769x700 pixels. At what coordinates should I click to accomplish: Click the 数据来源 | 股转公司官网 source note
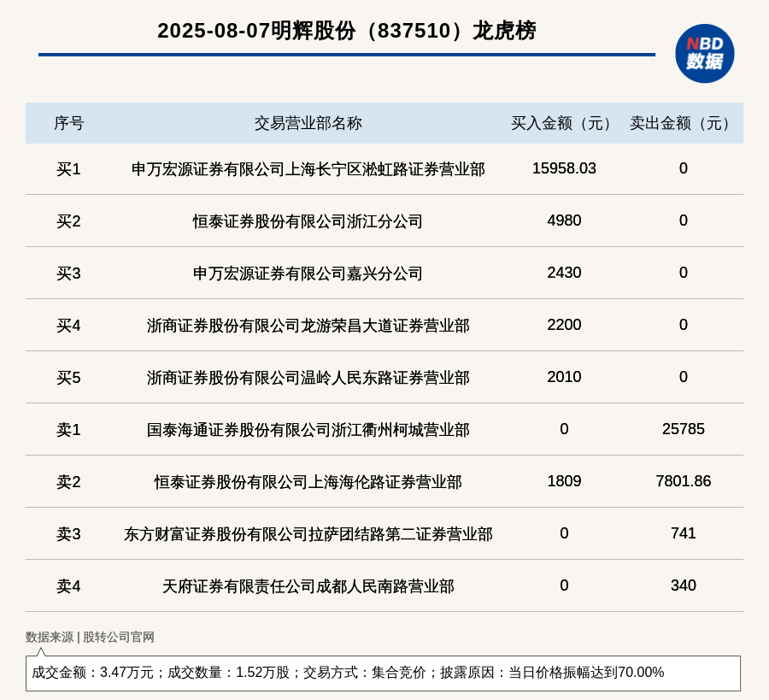click(x=90, y=637)
